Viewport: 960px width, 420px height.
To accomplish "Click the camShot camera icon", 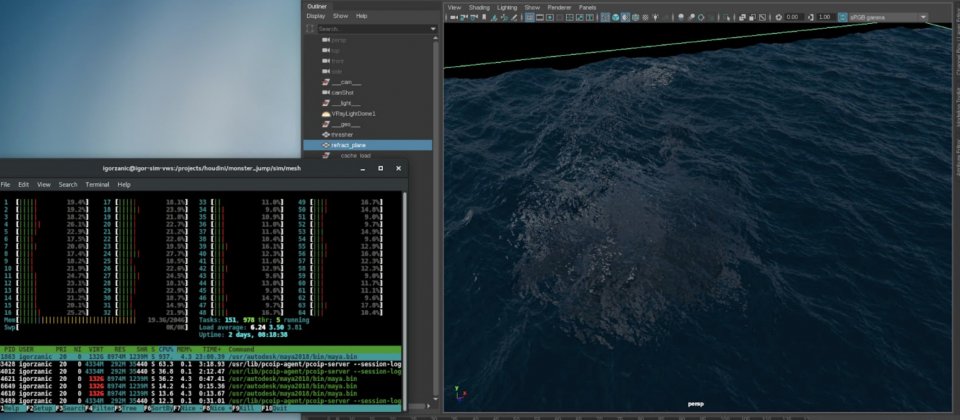I will pyautogui.click(x=326, y=92).
